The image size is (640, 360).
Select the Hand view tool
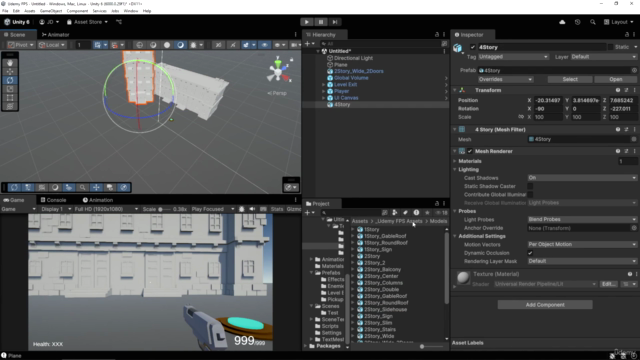pos(10,63)
